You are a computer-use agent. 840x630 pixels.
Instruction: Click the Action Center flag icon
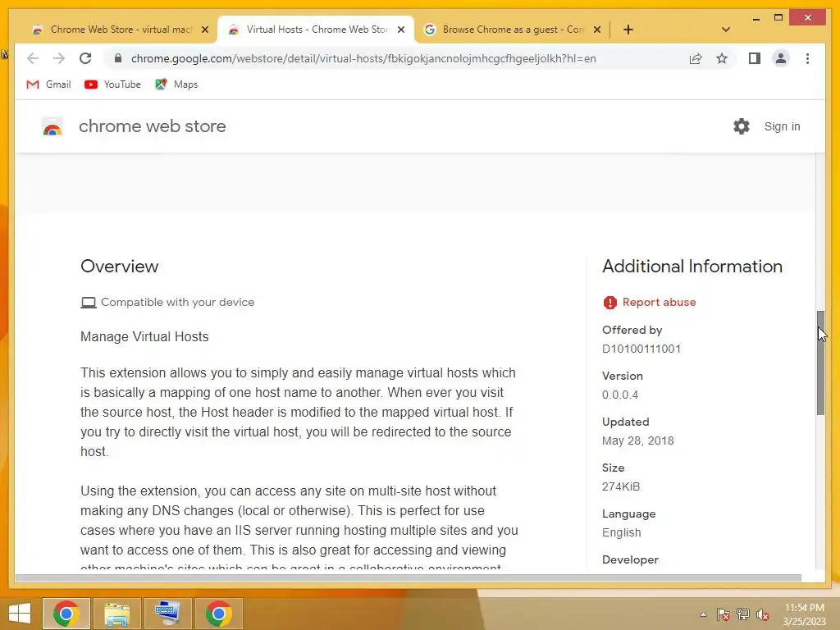pos(724,614)
